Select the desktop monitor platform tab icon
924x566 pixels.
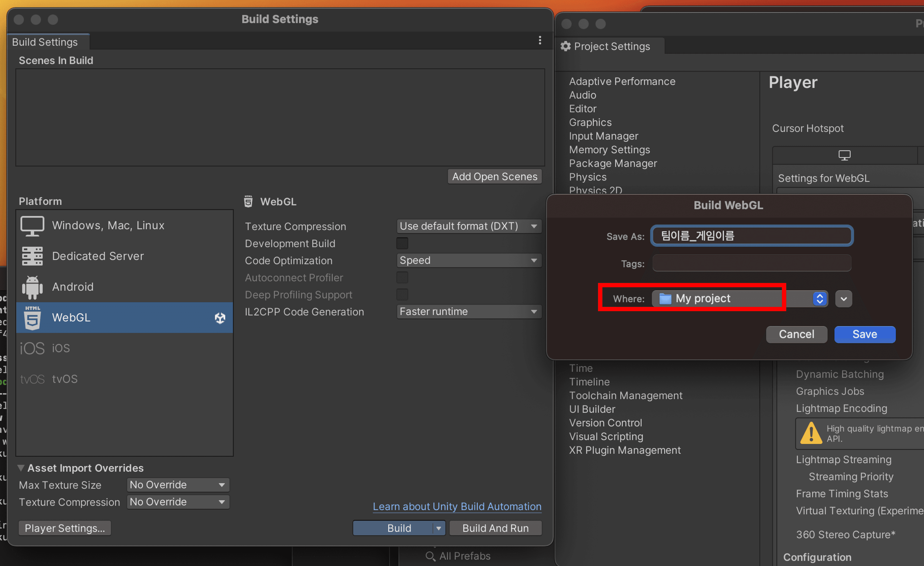844,155
